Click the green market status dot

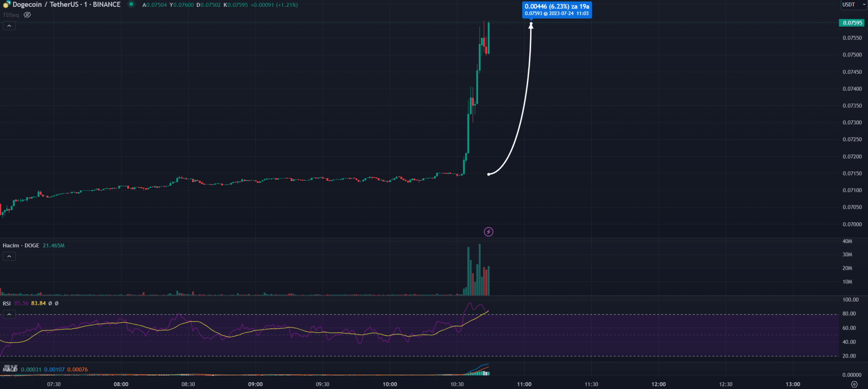(131, 5)
